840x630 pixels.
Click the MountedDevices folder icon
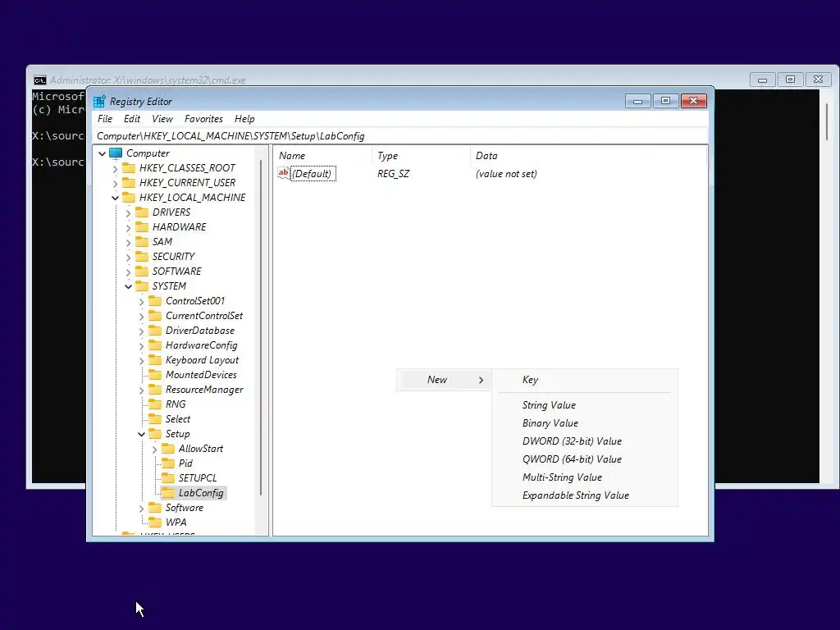pyautogui.click(x=155, y=375)
